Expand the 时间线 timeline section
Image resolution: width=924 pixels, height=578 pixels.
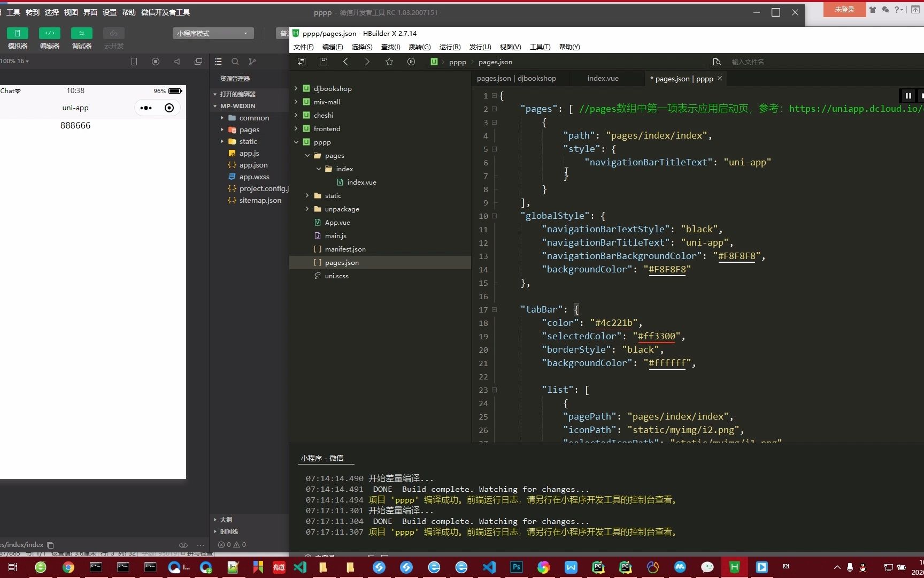[229, 531]
